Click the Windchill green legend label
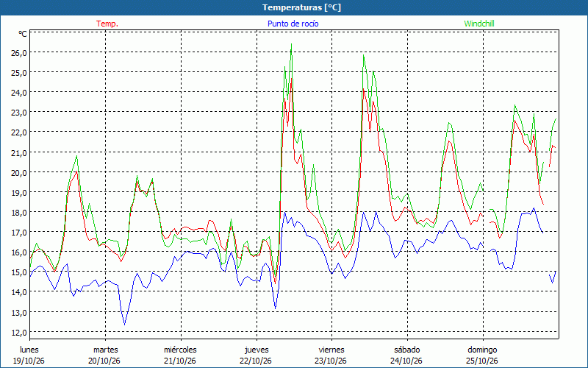The width and height of the screenshot is (588, 368). point(479,24)
